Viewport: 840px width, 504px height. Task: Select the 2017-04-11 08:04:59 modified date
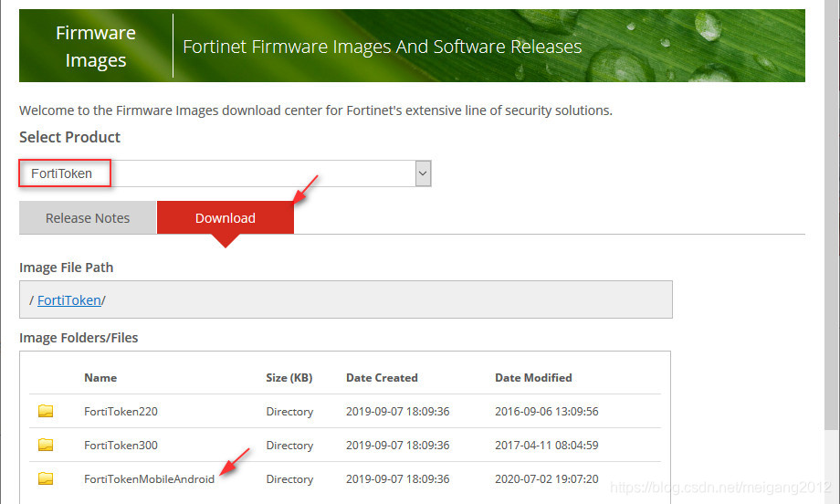coord(546,445)
